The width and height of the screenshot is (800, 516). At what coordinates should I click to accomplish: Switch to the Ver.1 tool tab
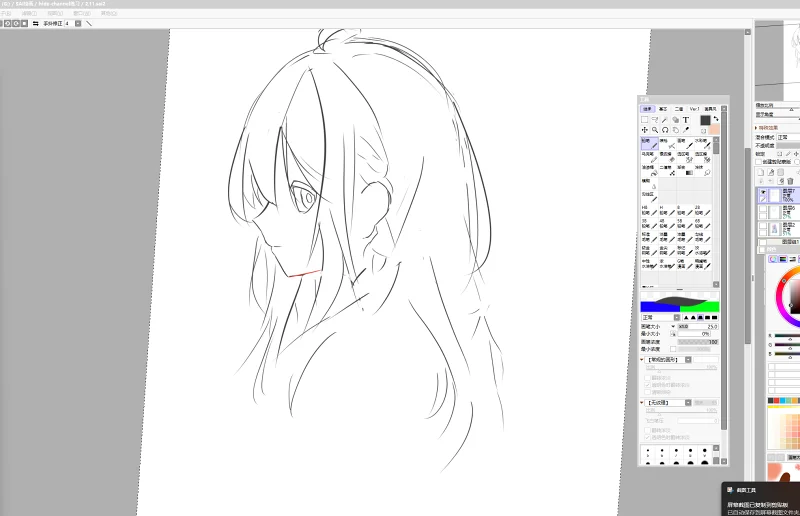click(x=694, y=109)
